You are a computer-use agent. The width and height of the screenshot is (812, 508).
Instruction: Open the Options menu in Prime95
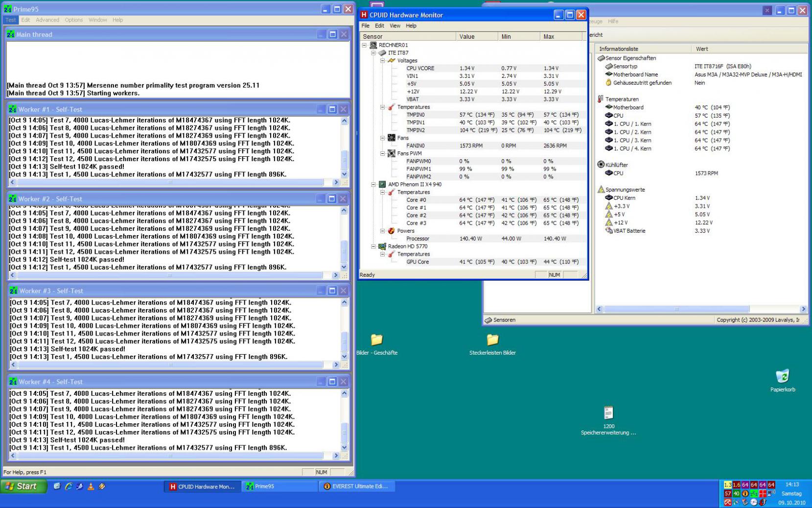[x=74, y=20]
